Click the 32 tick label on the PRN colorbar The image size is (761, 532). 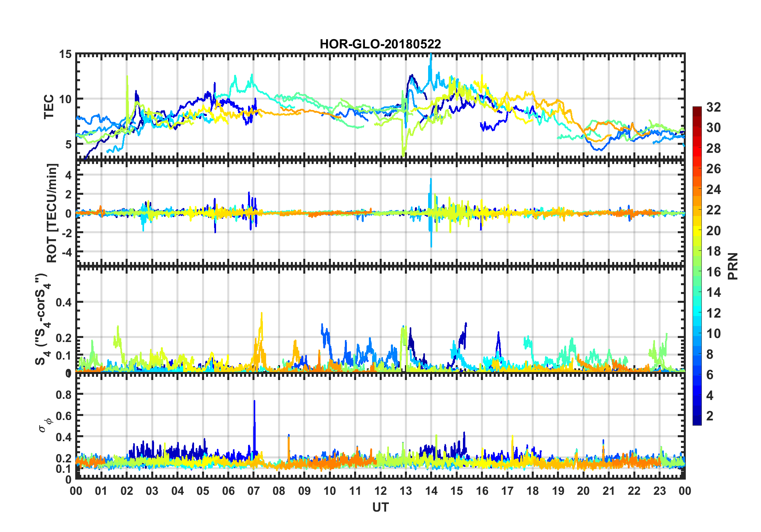[x=713, y=107]
